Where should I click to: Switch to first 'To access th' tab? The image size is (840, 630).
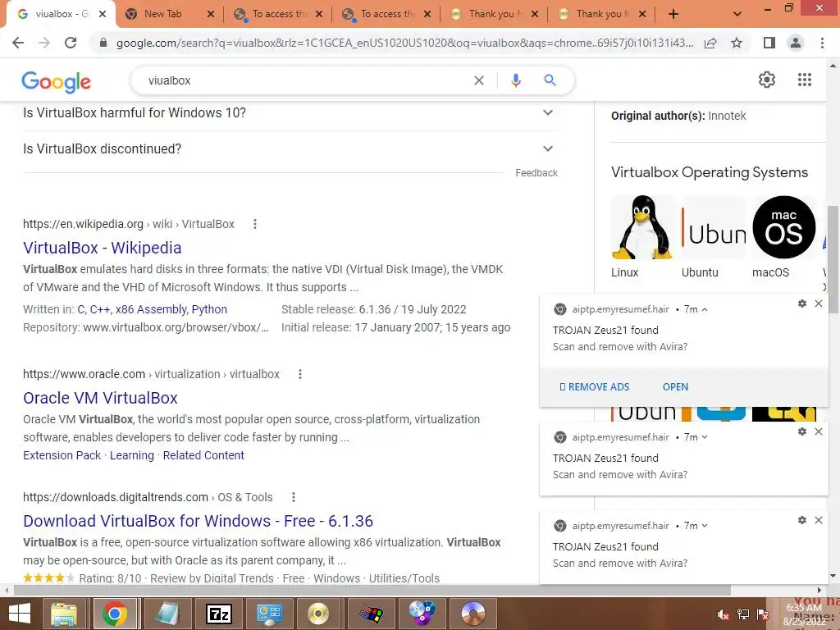pyautogui.click(x=280, y=14)
